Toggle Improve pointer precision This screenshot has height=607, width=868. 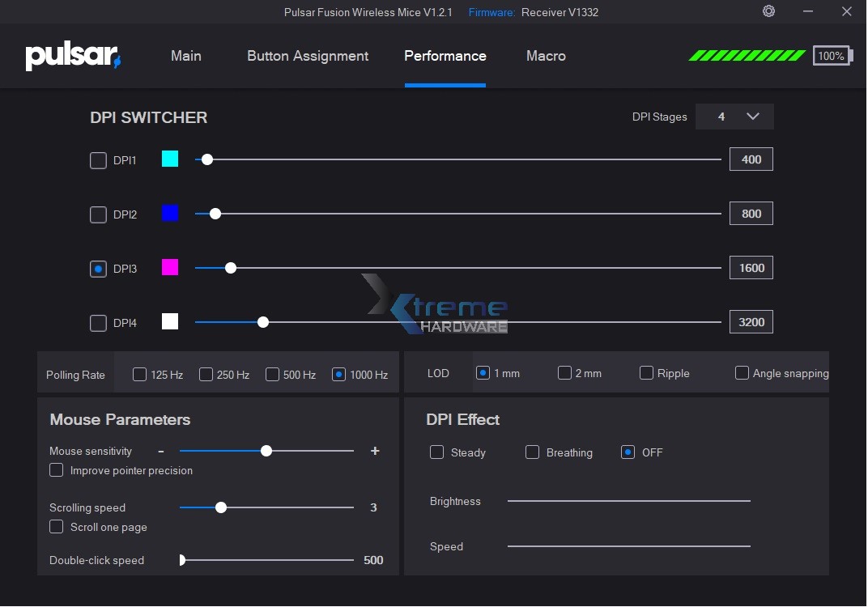click(57, 470)
